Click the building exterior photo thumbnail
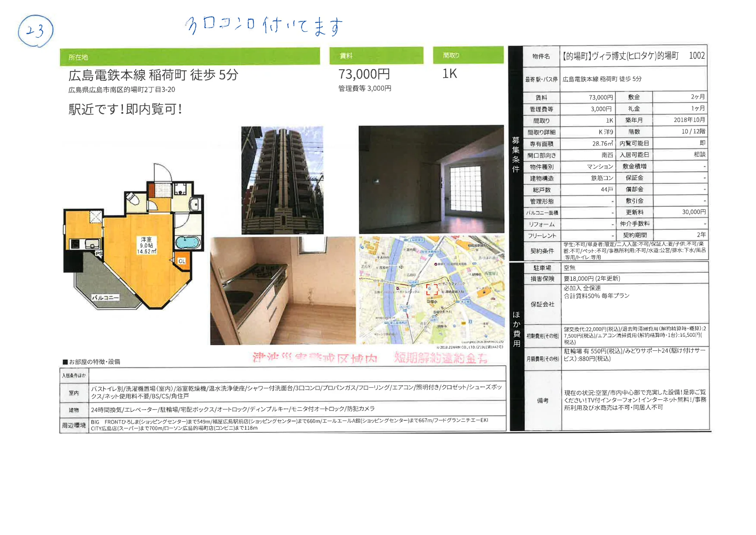The width and height of the screenshot is (756, 535). click(283, 180)
